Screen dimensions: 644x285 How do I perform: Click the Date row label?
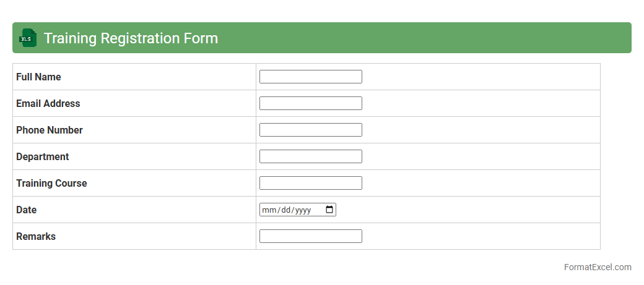tap(26, 210)
